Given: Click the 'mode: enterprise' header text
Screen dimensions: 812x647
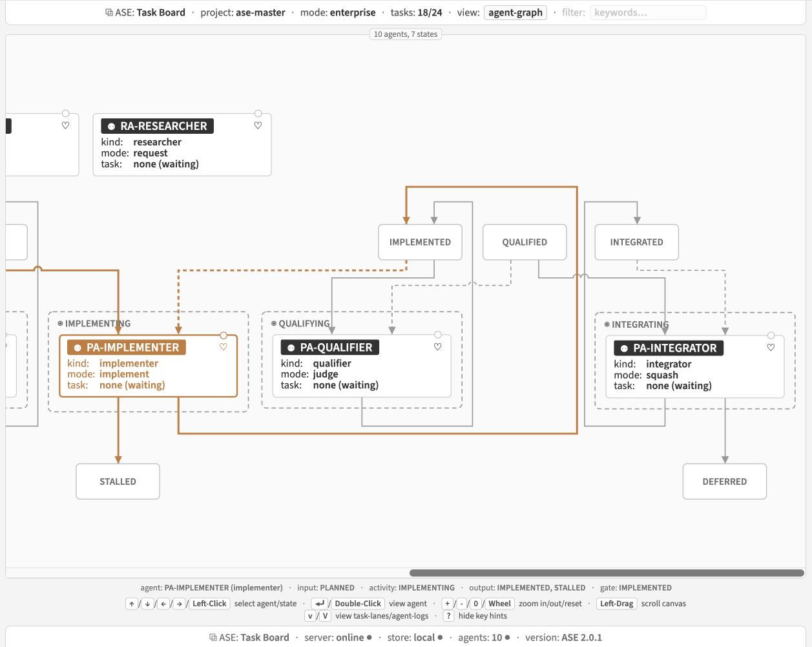Looking at the screenshot, I should tap(338, 12).
